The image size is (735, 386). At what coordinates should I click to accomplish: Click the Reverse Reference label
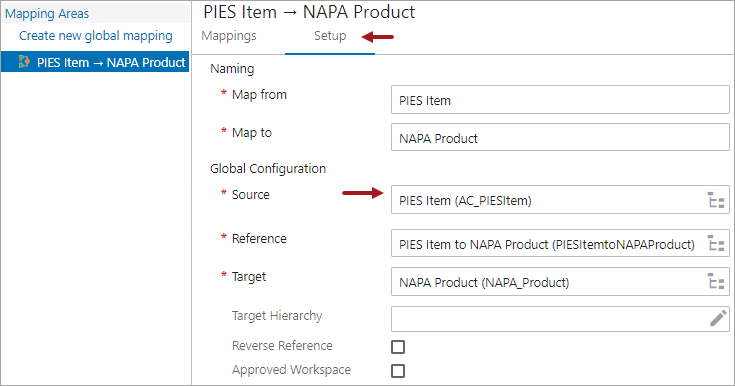click(x=282, y=346)
